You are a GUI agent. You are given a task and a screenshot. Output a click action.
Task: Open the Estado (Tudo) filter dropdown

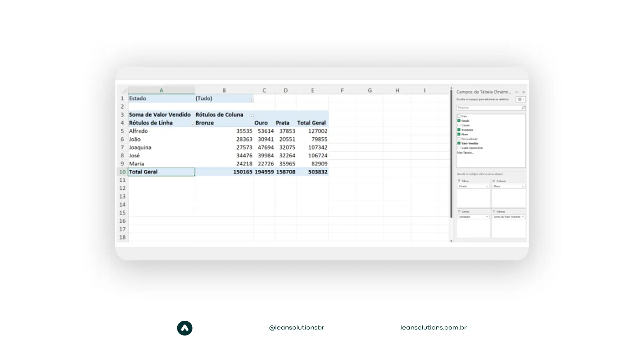click(x=251, y=100)
